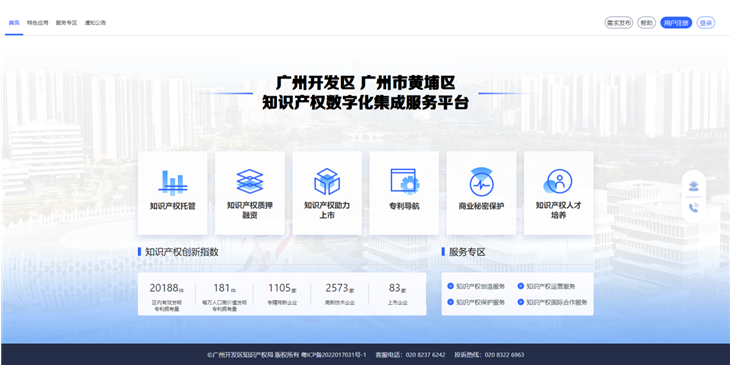Open the 专利导航 window gear icon card
Viewport: 732px width, 366px height.
(x=404, y=193)
